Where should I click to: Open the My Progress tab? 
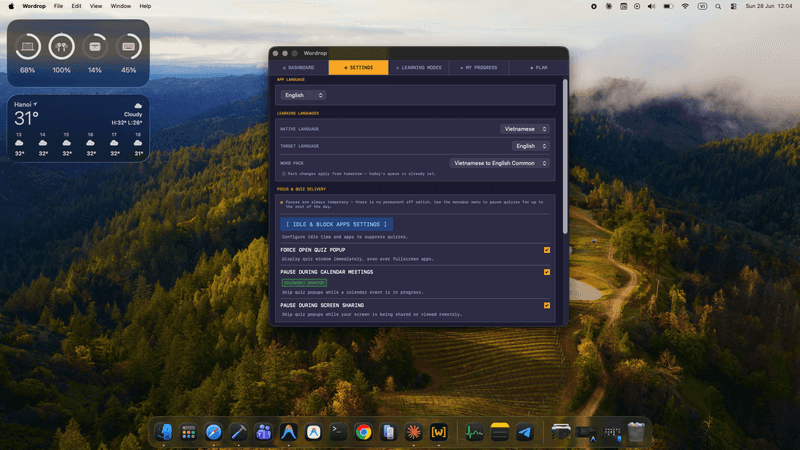coord(479,67)
